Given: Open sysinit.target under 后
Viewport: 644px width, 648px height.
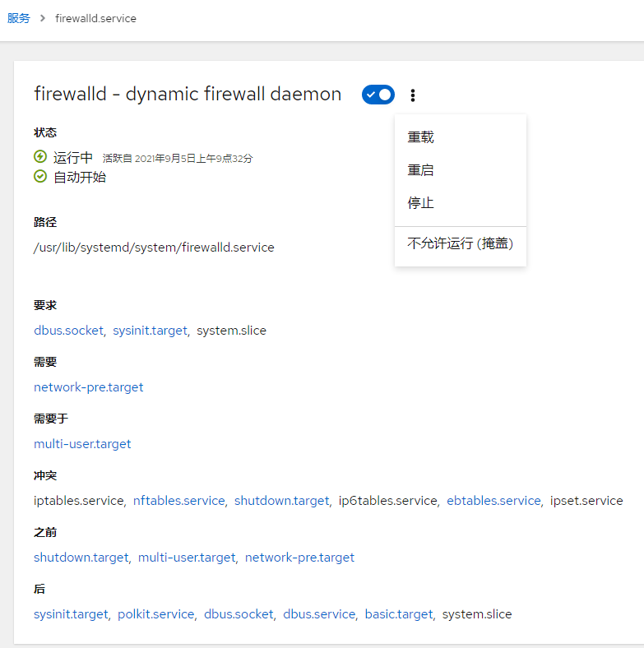Looking at the screenshot, I should coord(71,614).
